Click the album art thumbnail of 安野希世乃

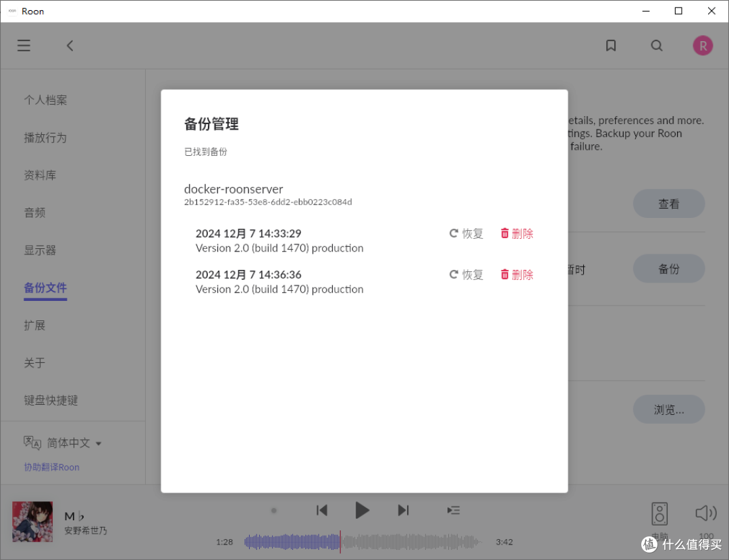[32, 522]
